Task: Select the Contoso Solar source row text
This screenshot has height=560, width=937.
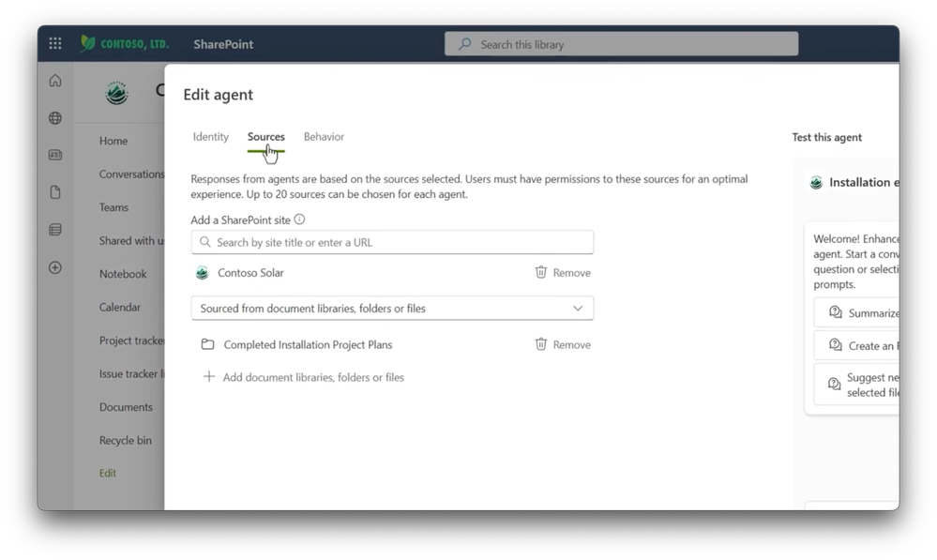Action: click(x=250, y=273)
